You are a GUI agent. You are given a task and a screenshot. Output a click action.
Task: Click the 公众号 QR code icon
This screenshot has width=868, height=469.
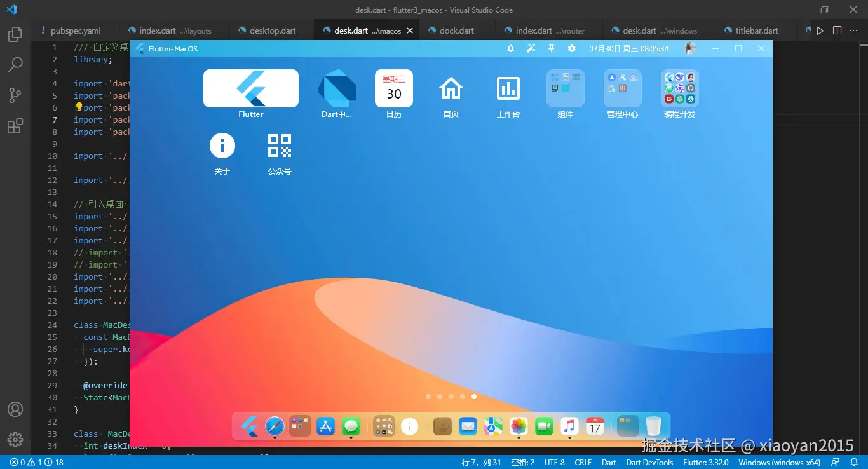tap(280, 146)
